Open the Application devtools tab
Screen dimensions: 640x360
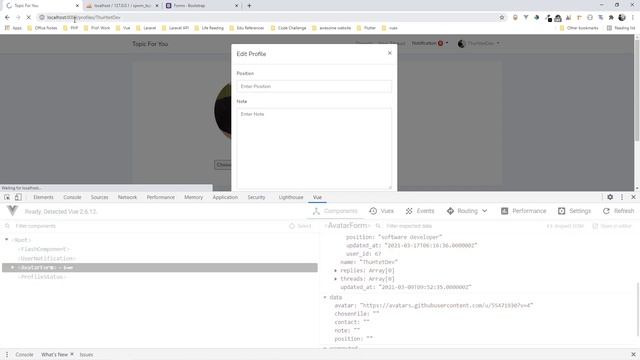pos(225,197)
